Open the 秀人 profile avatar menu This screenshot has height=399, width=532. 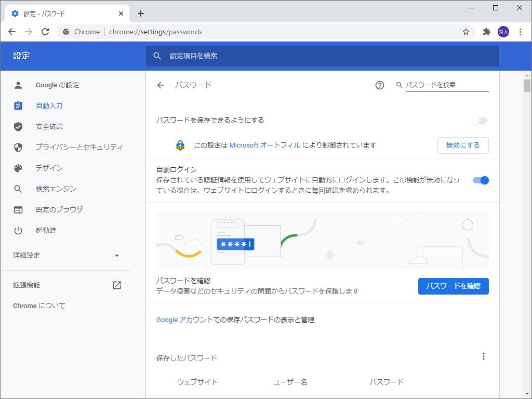(503, 31)
